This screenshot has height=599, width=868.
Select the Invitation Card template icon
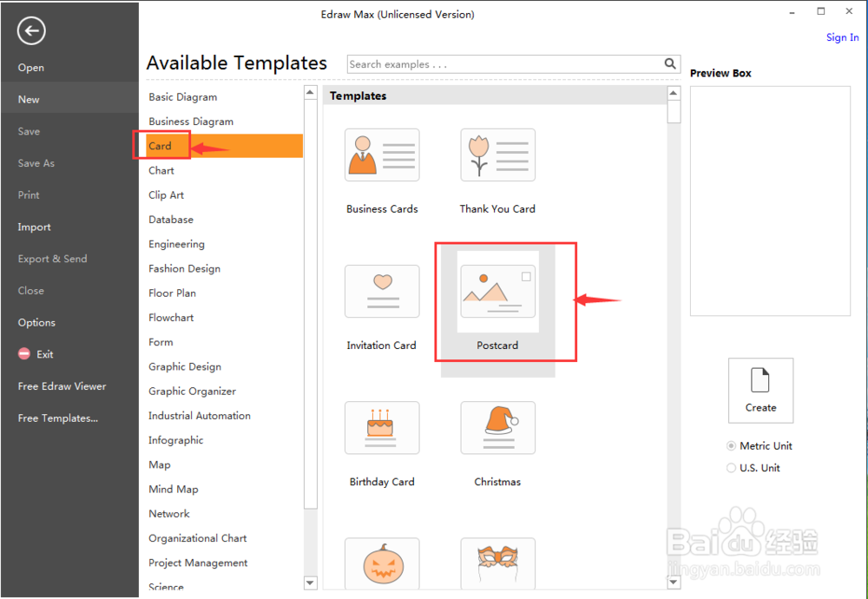tap(382, 291)
